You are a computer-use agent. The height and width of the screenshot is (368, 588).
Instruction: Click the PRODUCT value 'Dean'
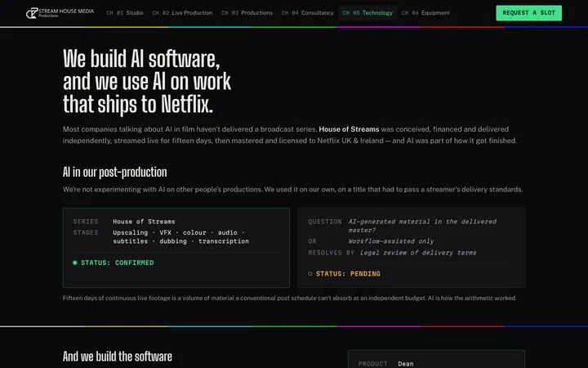coord(406,363)
